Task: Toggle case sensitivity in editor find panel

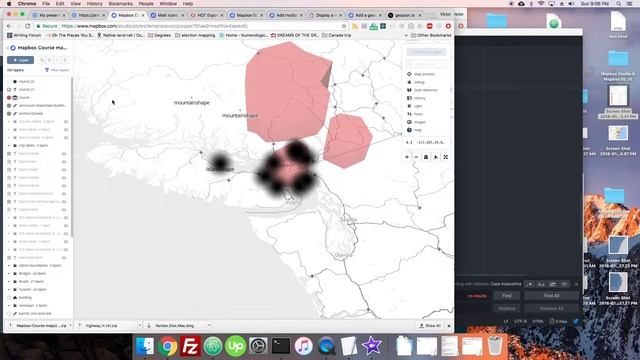Action: [x=541, y=284]
